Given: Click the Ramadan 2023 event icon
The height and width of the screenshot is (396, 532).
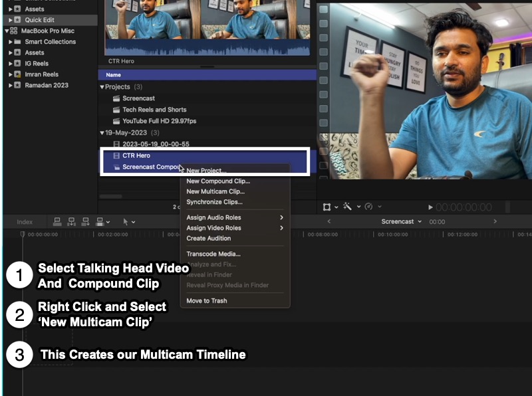Looking at the screenshot, I should click(18, 85).
